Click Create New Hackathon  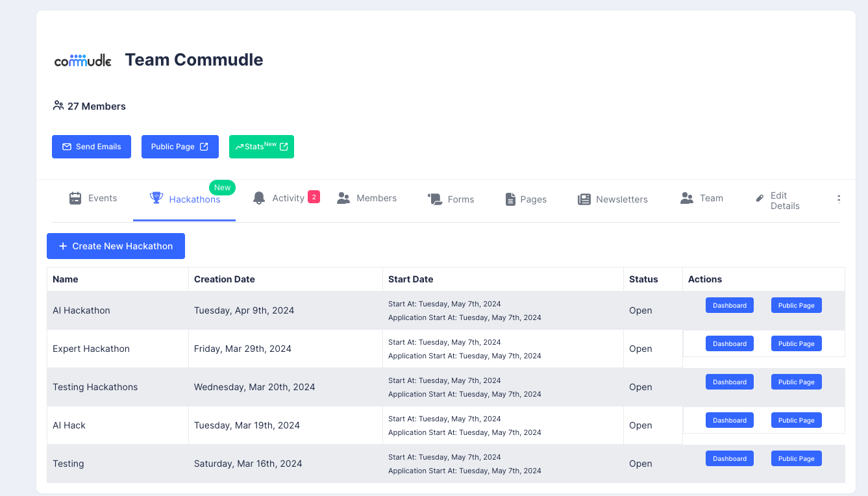point(116,246)
